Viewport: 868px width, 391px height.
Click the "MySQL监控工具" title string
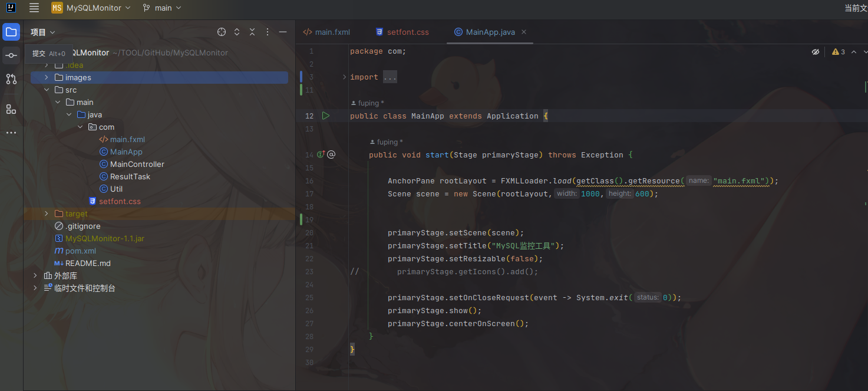click(x=522, y=245)
